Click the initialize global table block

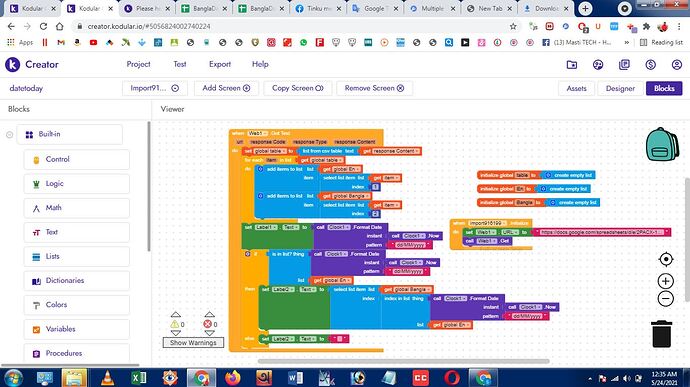[508, 175]
